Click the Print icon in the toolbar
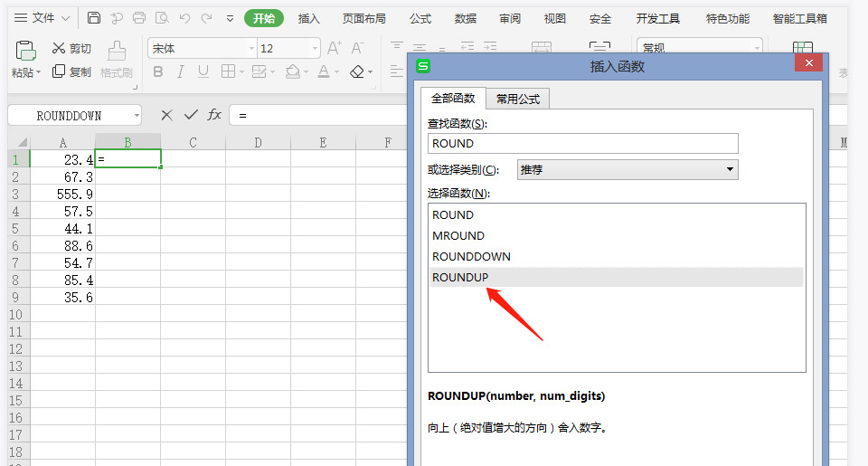868x466 pixels. point(138,18)
